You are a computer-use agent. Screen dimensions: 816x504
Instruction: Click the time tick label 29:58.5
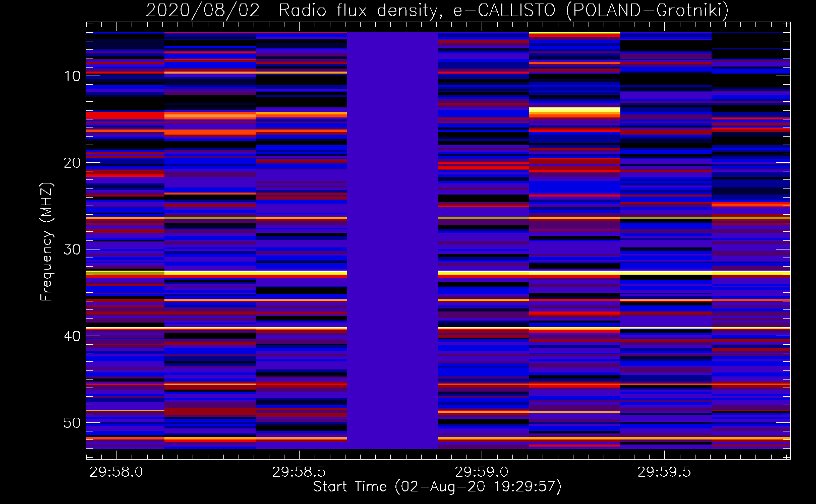click(299, 472)
